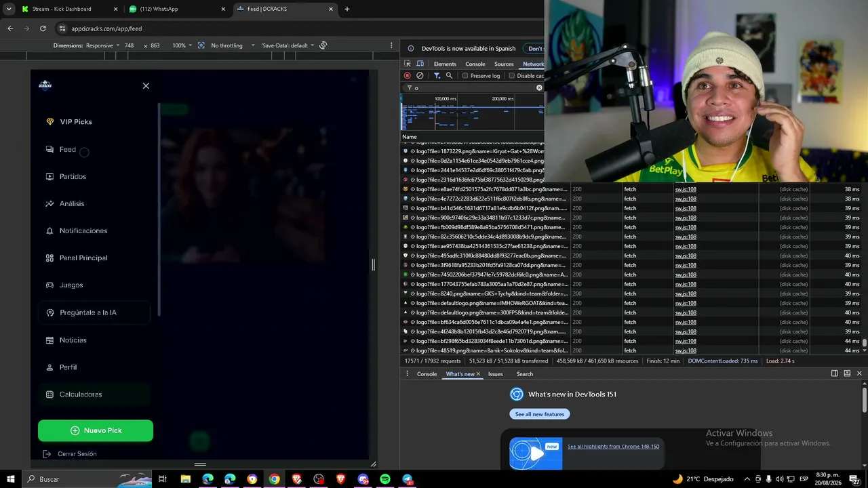Click the Análisis chart icon
This screenshot has height=488, width=868.
pos(50,203)
